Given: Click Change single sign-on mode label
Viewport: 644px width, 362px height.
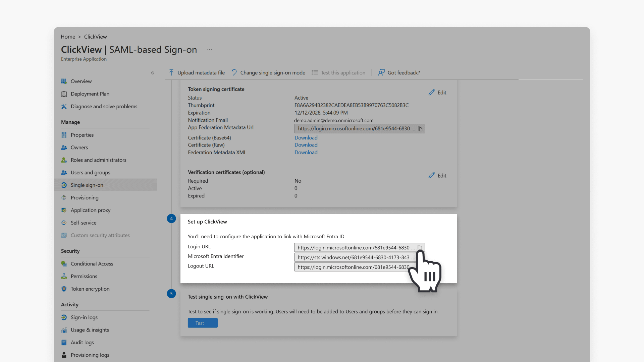Looking at the screenshot, I should (x=273, y=73).
